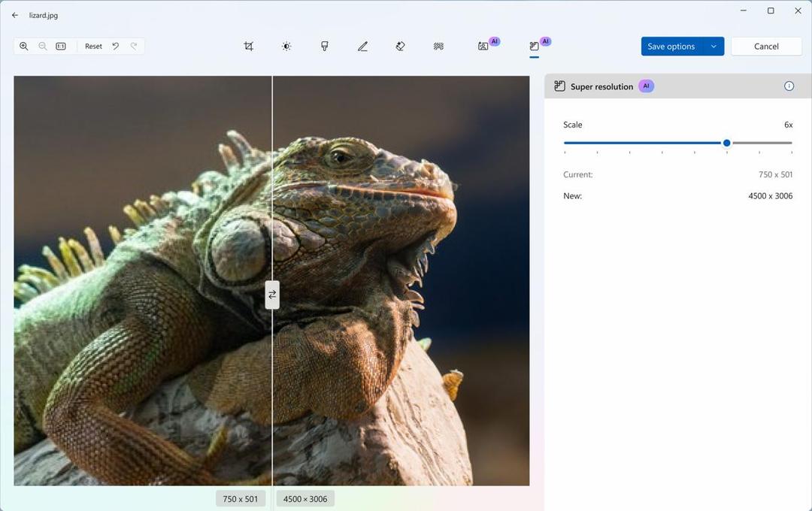This screenshot has height=511, width=812.
Task: Undo the last edit
Action: (116, 46)
